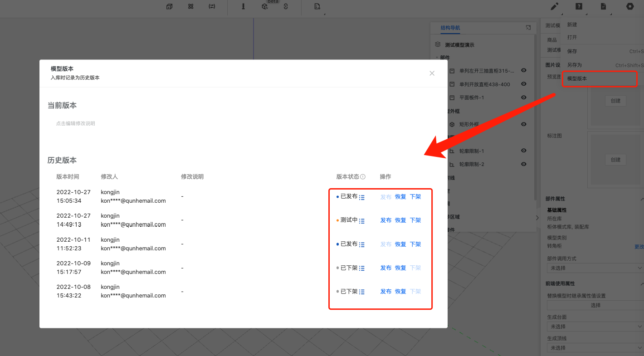The height and width of the screenshot is (356, 644).
Task: Click the atom-shaped icon in top toolbar
Action: 191,6
